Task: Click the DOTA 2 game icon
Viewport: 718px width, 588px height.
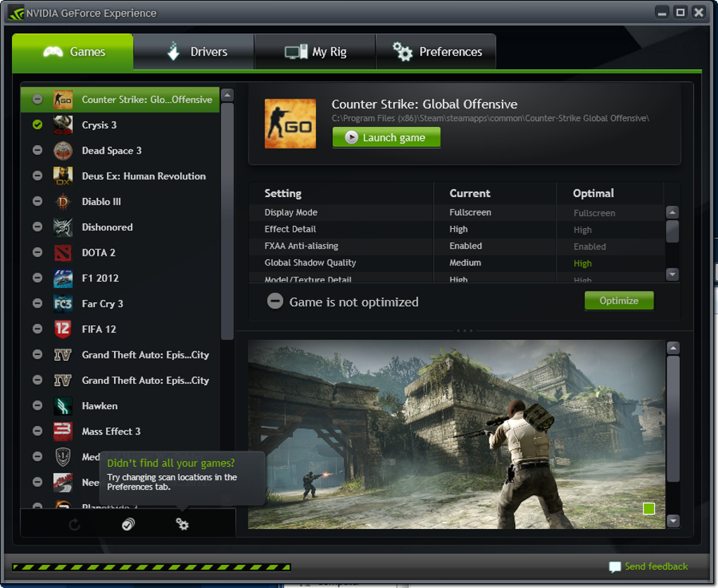Action: 63,253
